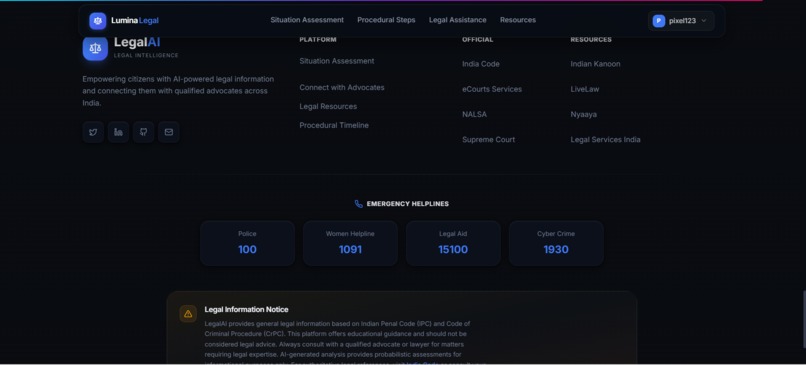Click the PLATFORM column heading
Image resolution: width=806 pixels, height=365 pixels.
click(x=318, y=40)
